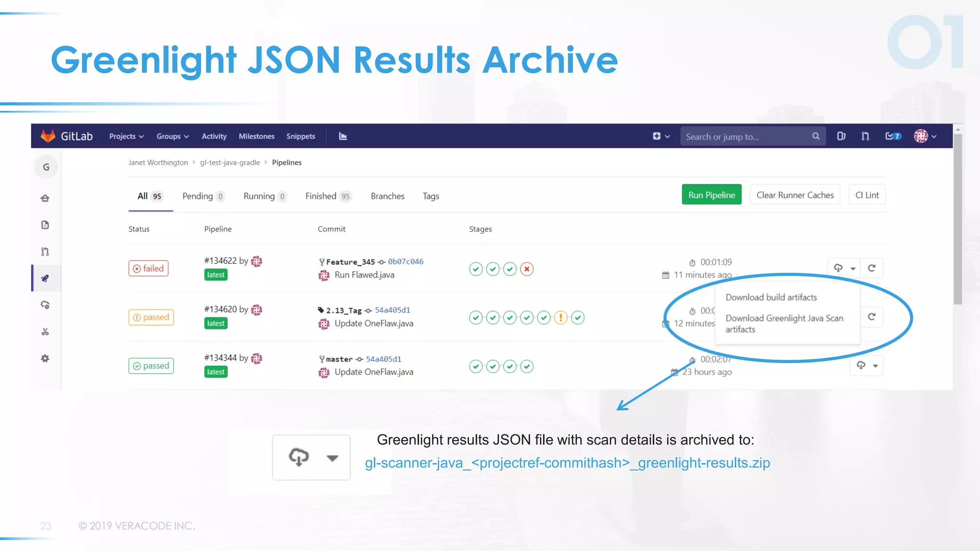
Task: Open the Groups dropdown menu
Action: click(173, 136)
